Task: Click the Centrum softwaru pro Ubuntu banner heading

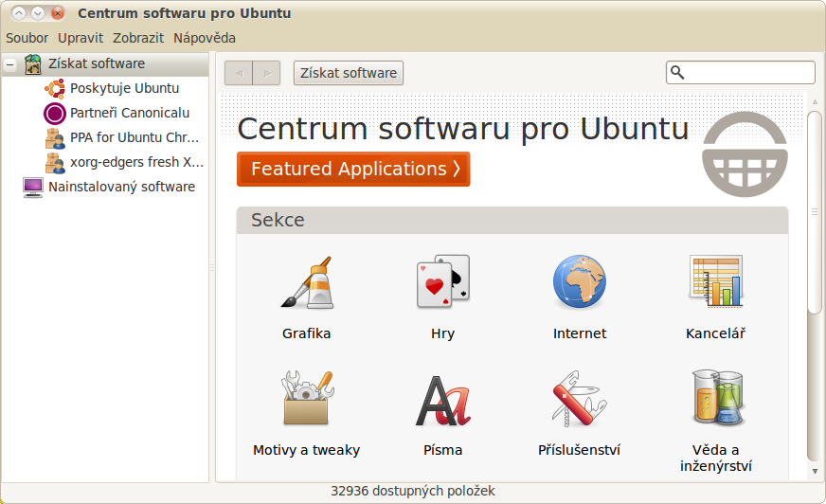Action: [463, 129]
